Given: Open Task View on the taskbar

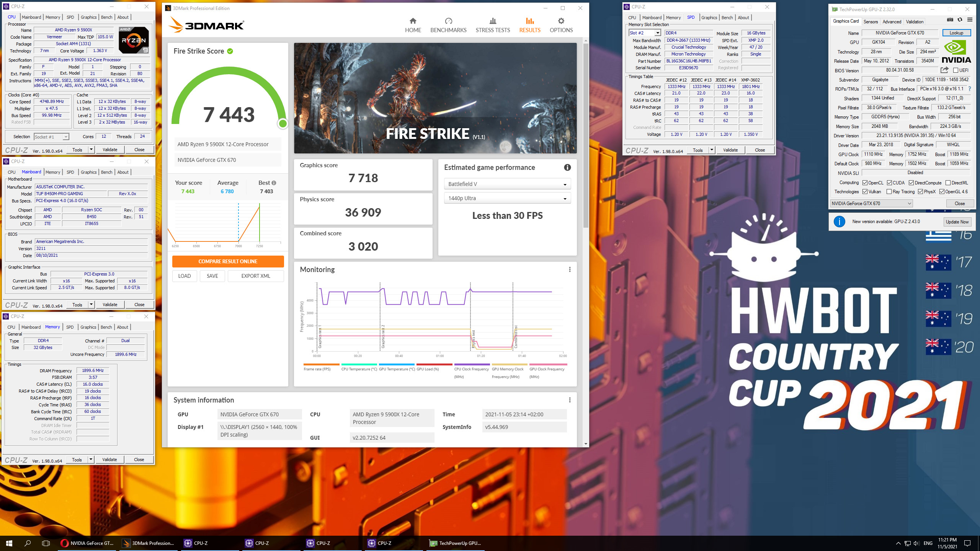Looking at the screenshot, I should pyautogui.click(x=46, y=543).
